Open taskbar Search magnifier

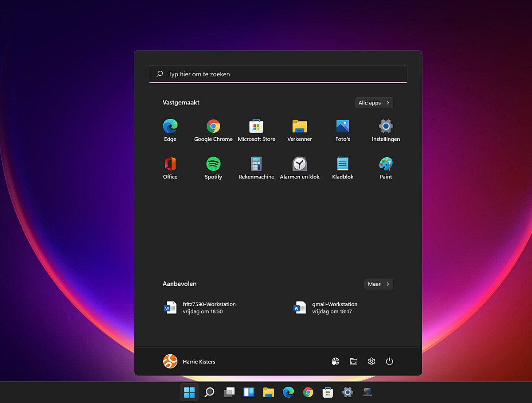click(209, 392)
